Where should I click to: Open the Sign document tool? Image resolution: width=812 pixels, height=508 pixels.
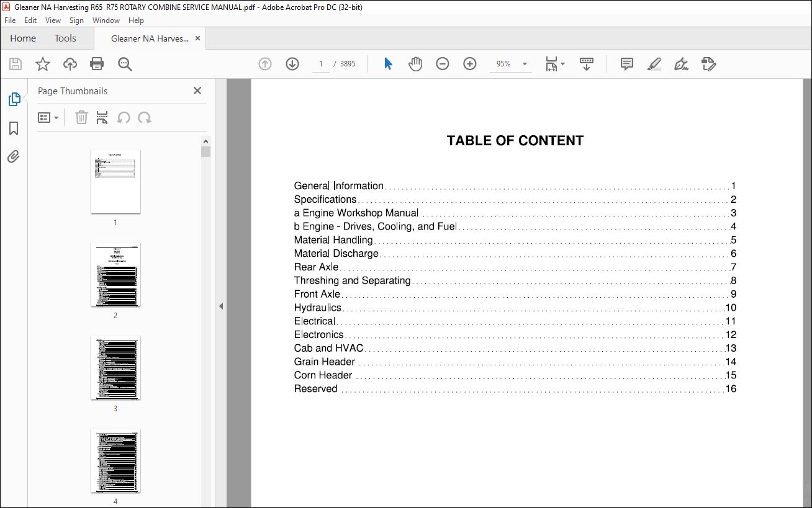tap(681, 64)
